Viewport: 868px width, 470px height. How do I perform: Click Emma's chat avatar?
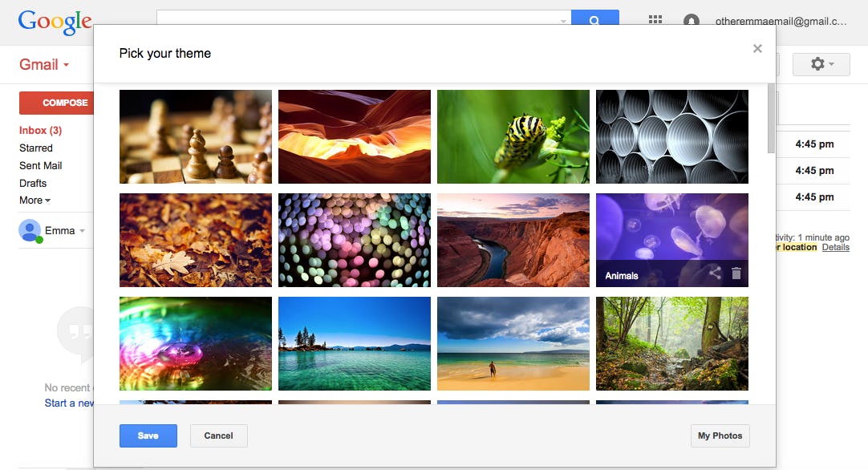(x=30, y=231)
